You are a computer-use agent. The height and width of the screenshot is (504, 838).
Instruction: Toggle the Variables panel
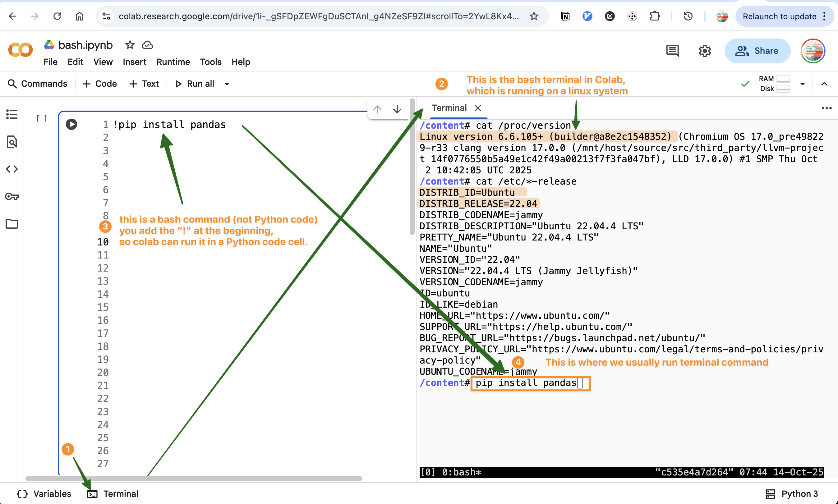click(44, 493)
